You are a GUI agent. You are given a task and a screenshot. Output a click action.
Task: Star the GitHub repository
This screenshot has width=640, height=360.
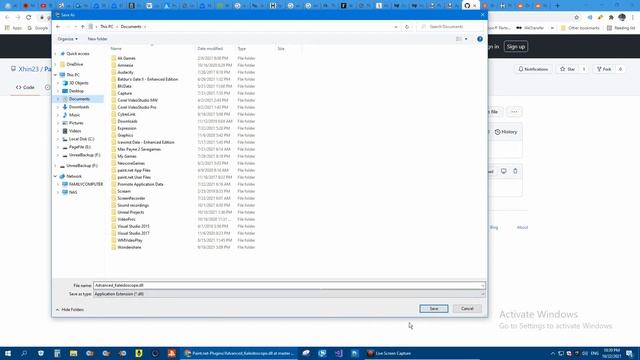pos(567,69)
